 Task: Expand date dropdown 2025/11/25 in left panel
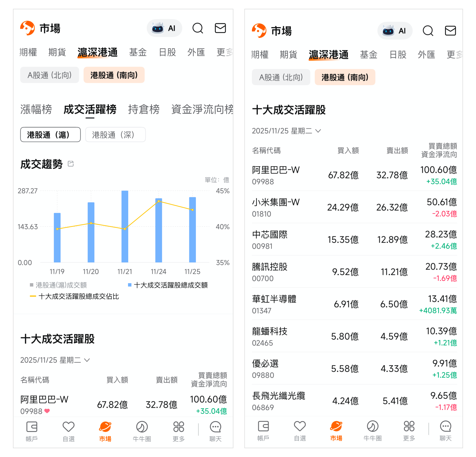[55, 360]
